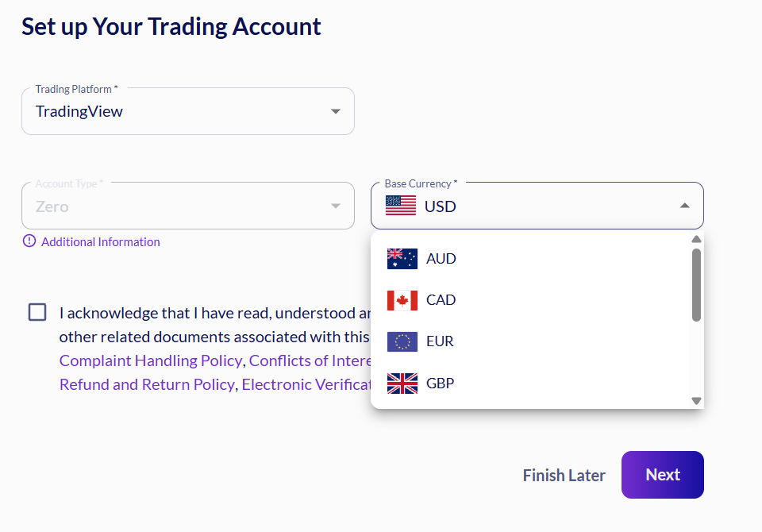Open the Complaint Handling Policy link
Viewport: 762px width, 532px height.
point(151,360)
